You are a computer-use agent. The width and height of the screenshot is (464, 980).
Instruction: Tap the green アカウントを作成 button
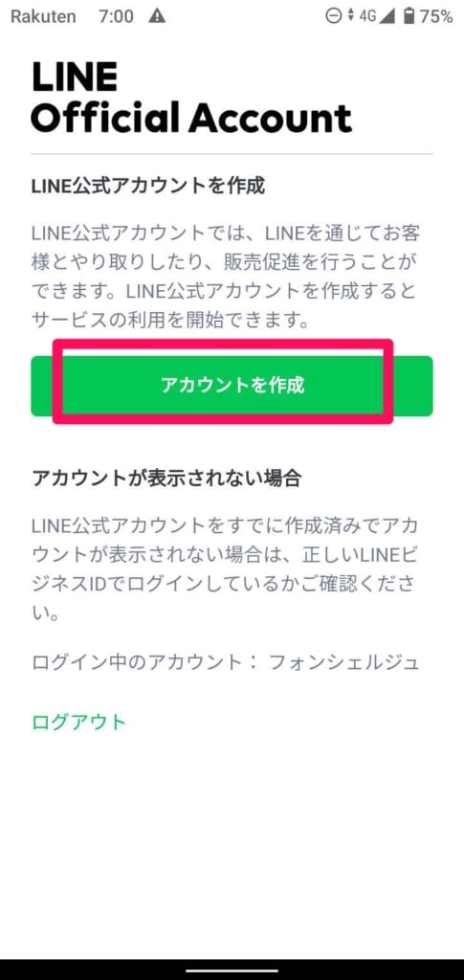point(232,386)
